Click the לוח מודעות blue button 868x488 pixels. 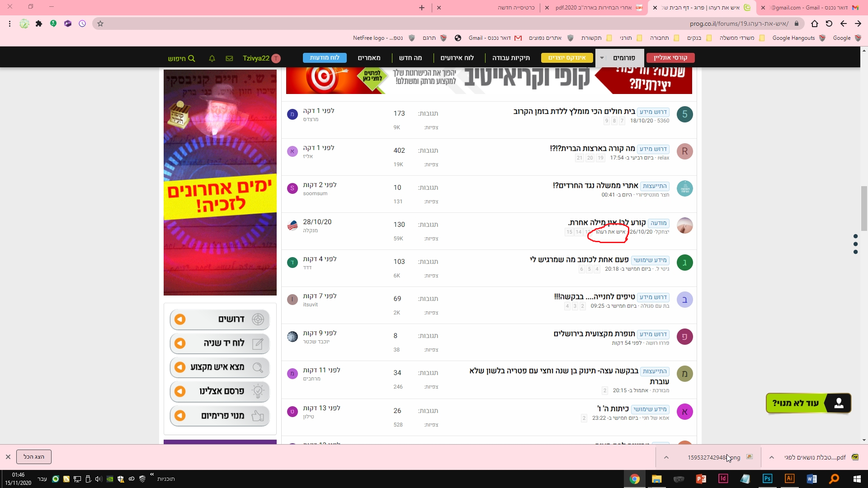[325, 58]
